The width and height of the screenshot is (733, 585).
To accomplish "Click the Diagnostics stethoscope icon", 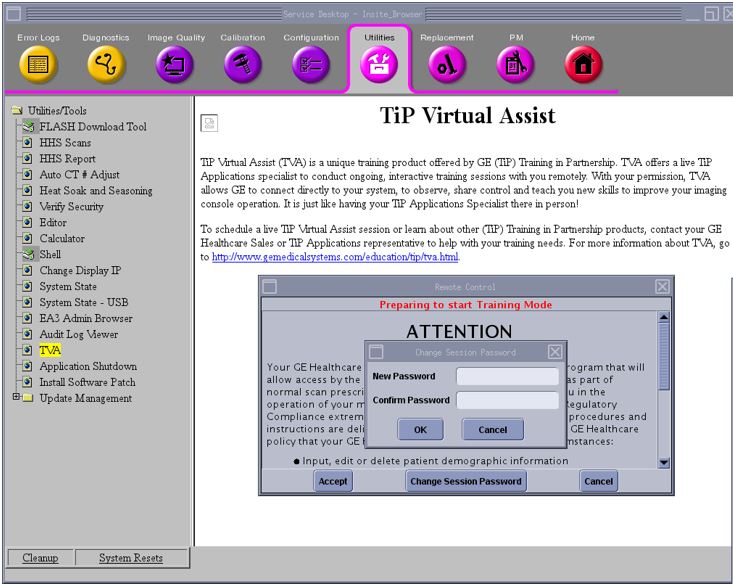I will click(106, 66).
